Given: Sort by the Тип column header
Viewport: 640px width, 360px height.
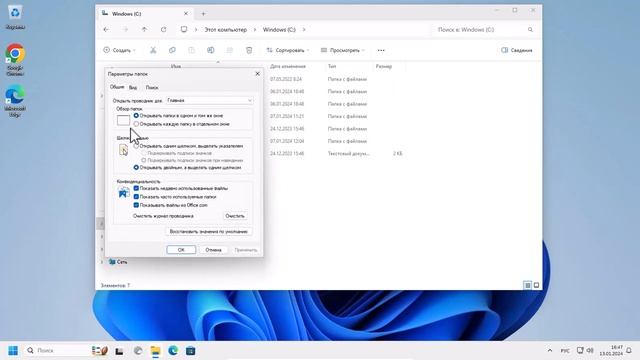Looking at the screenshot, I should pyautogui.click(x=332, y=66).
